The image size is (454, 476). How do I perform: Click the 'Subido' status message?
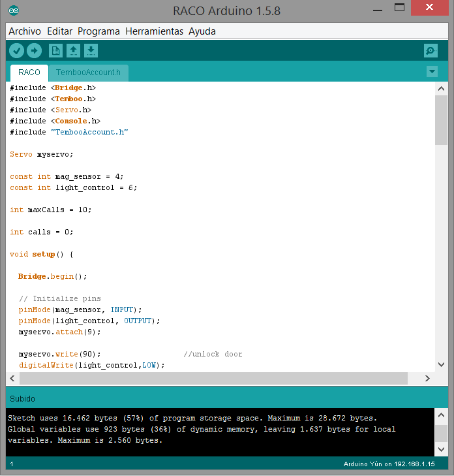coord(22,398)
